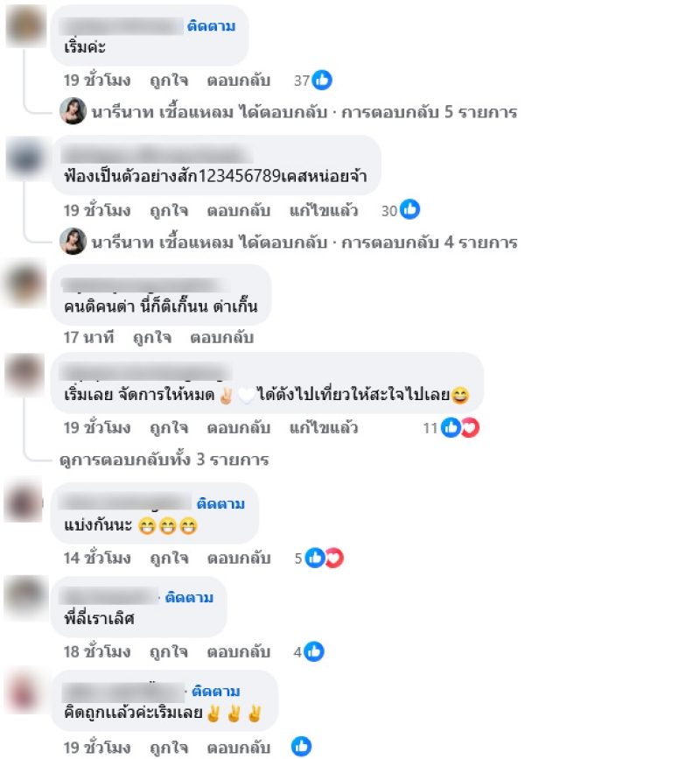Click the like icon showing 4 reactions
700x759 pixels.
[x=314, y=651]
